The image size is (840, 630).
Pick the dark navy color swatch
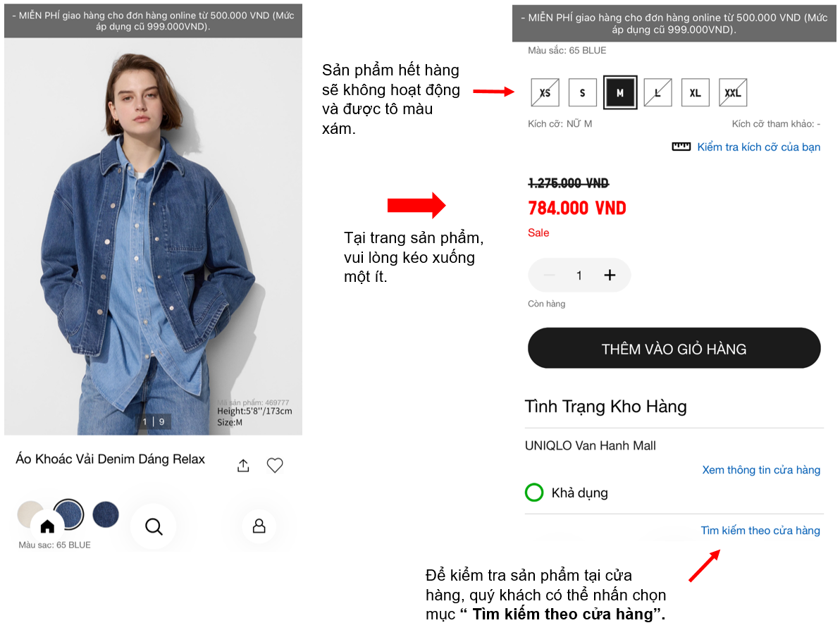(x=106, y=514)
